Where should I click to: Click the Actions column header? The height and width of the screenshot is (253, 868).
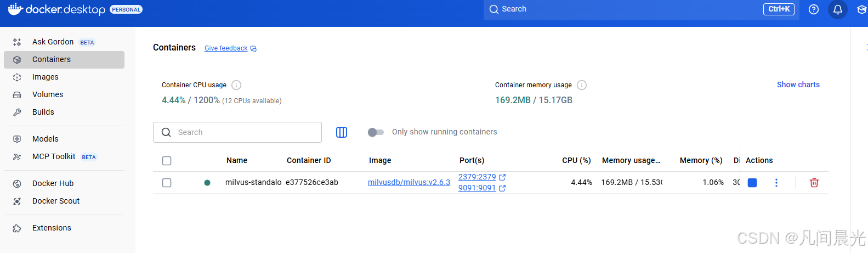coord(759,160)
